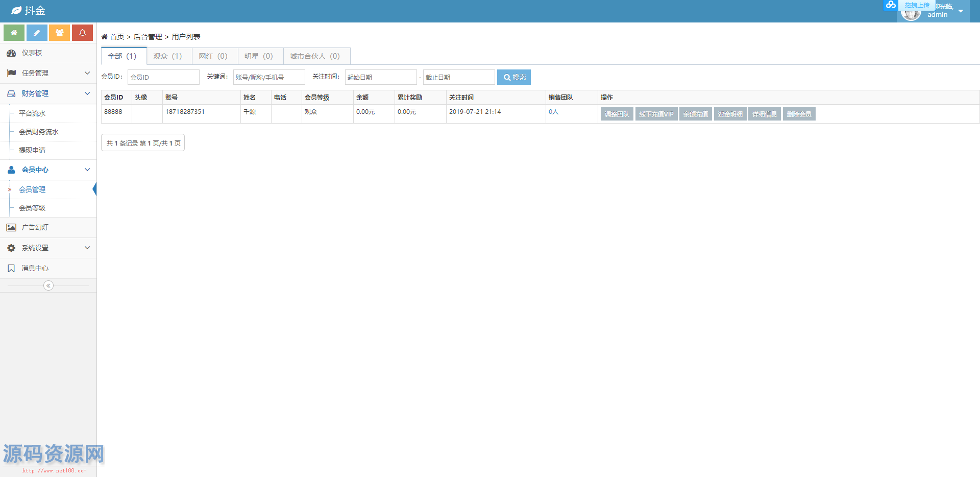The image size is (980, 477).
Task: Focus the 会员ID input field
Action: click(163, 77)
